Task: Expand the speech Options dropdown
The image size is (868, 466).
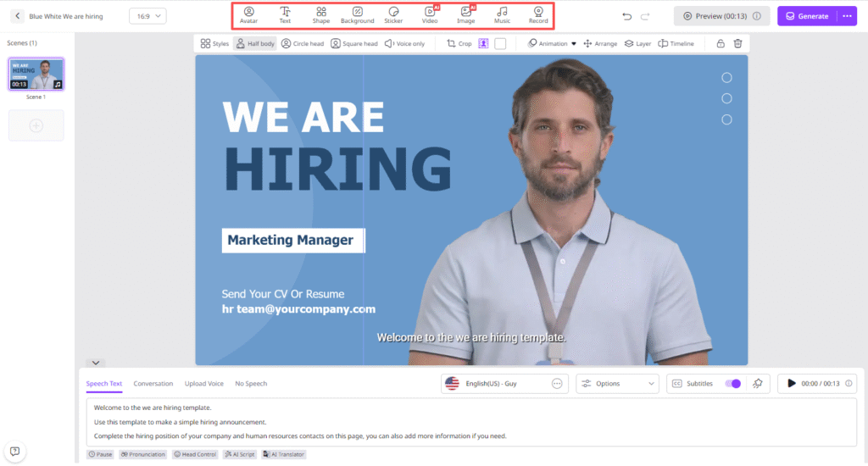Action: click(x=616, y=384)
